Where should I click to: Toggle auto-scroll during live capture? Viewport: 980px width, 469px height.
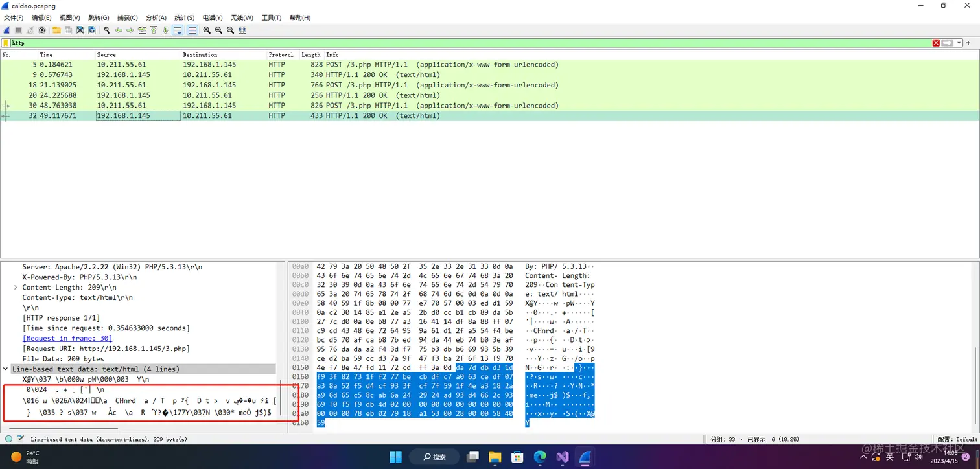178,30
